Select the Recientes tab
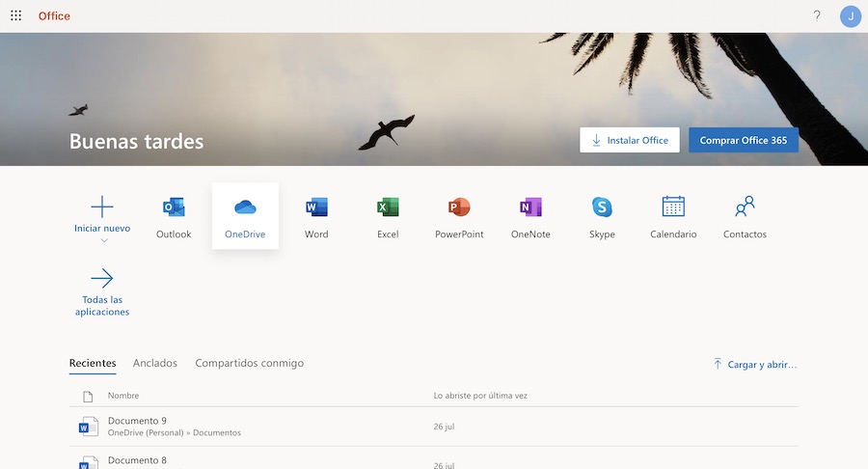 pos(93,363)
